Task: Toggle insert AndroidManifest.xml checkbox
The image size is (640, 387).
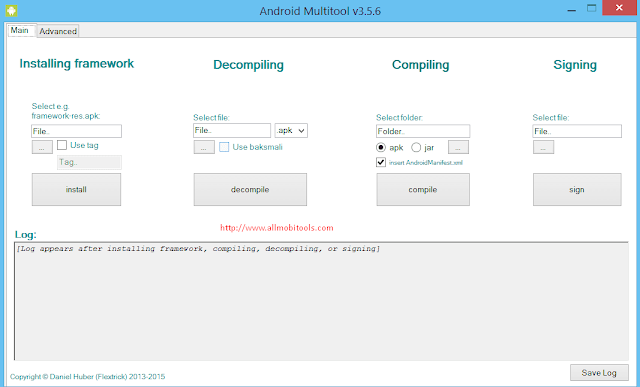Action: (x=381, y=162)
